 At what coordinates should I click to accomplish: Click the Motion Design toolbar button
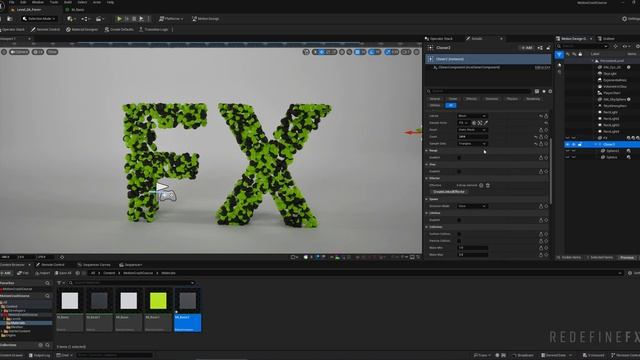coord(206,19)
